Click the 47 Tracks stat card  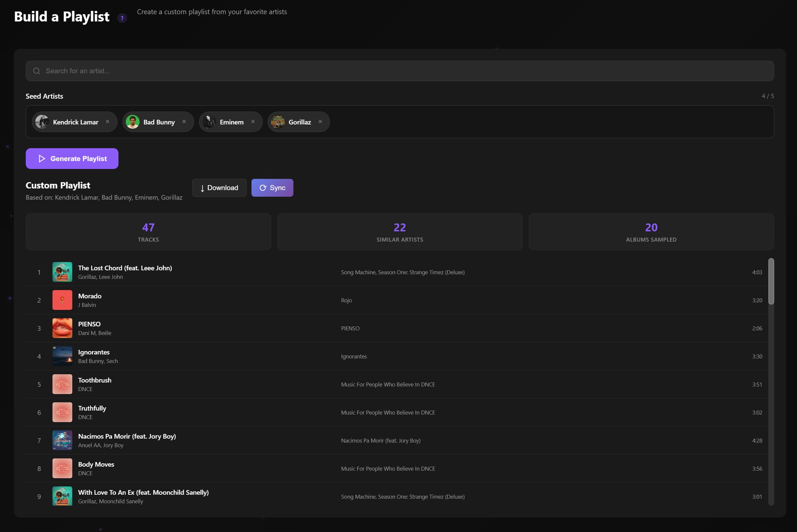click(x=148, y=232)
